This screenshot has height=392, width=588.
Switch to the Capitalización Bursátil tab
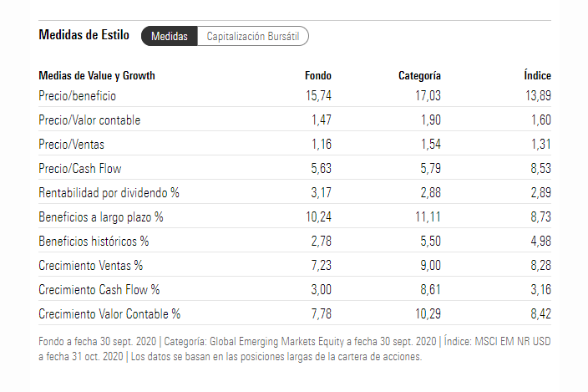[x=254, y=36]
